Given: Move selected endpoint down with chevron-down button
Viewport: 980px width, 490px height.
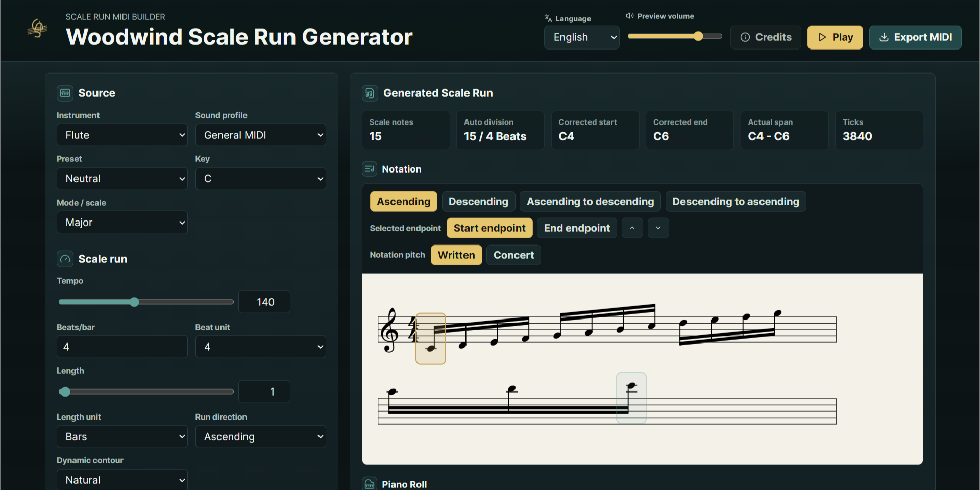Looking at the screenshot, I should pyautogui.click(x=658, y=228).
